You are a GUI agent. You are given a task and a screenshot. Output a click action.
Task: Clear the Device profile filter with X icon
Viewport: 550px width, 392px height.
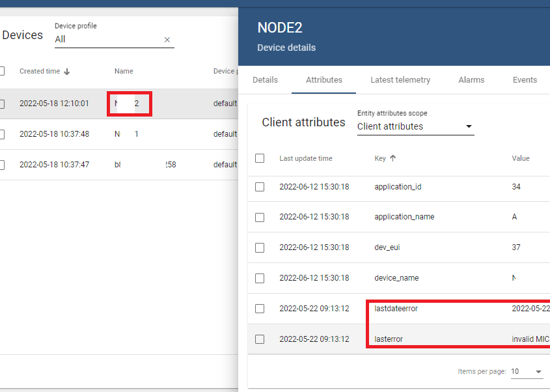[167, 40]
